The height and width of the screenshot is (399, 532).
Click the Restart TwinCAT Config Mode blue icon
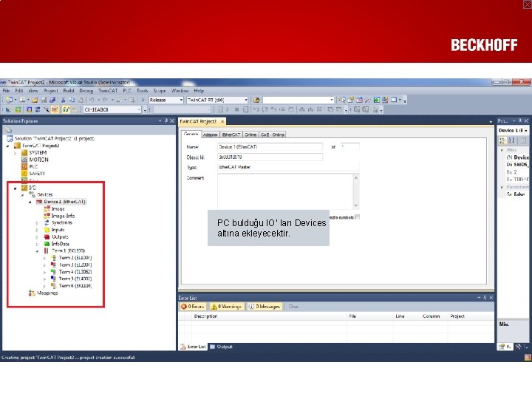(x=29, y=109)
